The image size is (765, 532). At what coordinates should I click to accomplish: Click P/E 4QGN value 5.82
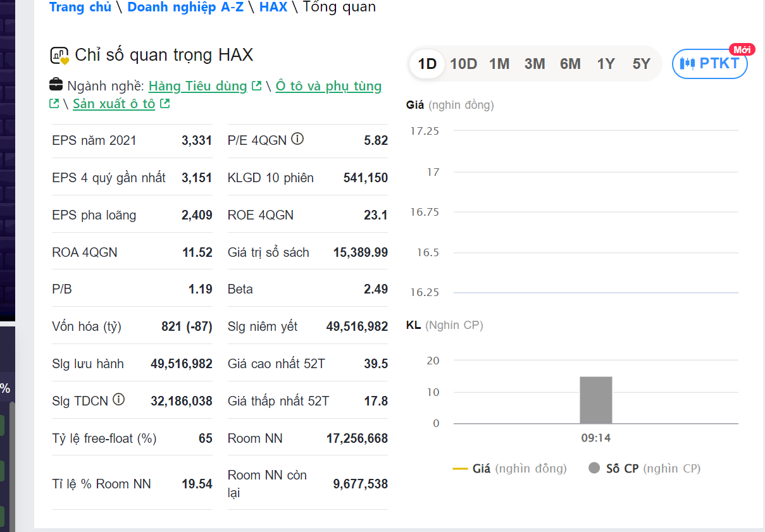(x=376, y=140)
